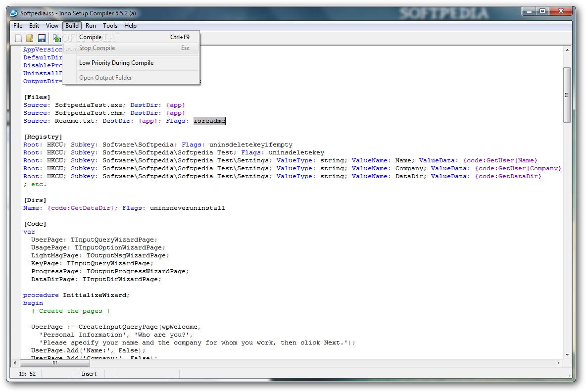
Task: Click the "UserPage.Add('Name:', False);" line
Action: coord(88,350)
